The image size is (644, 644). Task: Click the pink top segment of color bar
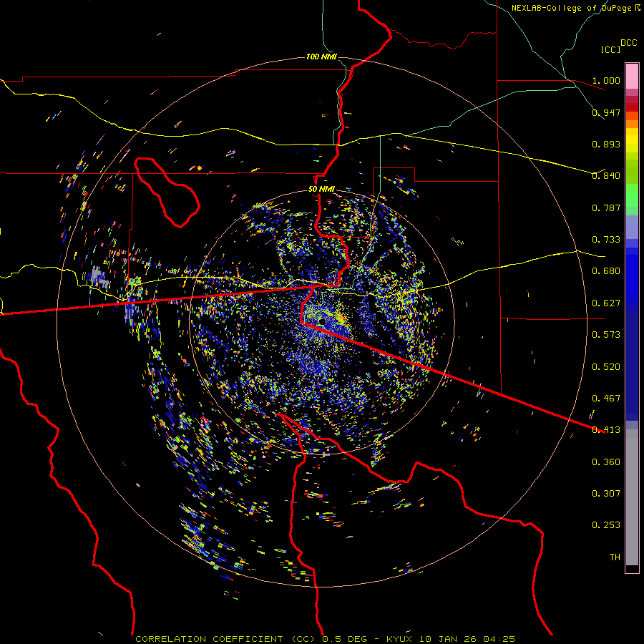632,76
